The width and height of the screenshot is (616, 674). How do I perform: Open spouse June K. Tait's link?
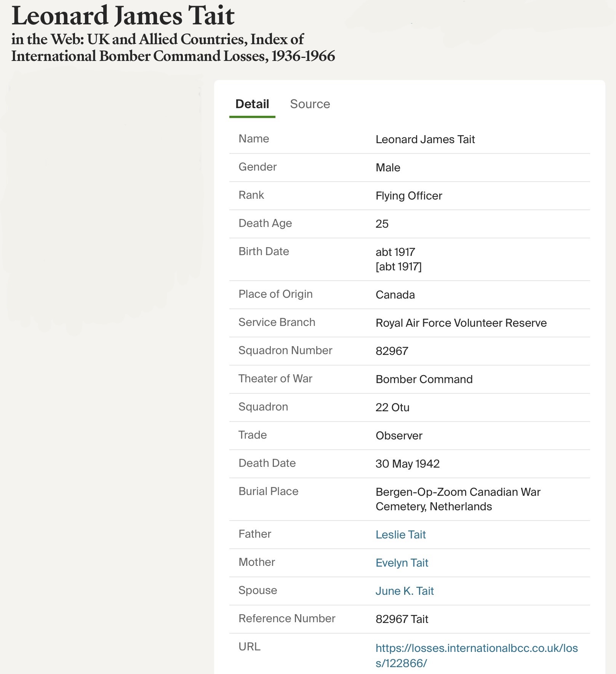[x=404, y=591]
